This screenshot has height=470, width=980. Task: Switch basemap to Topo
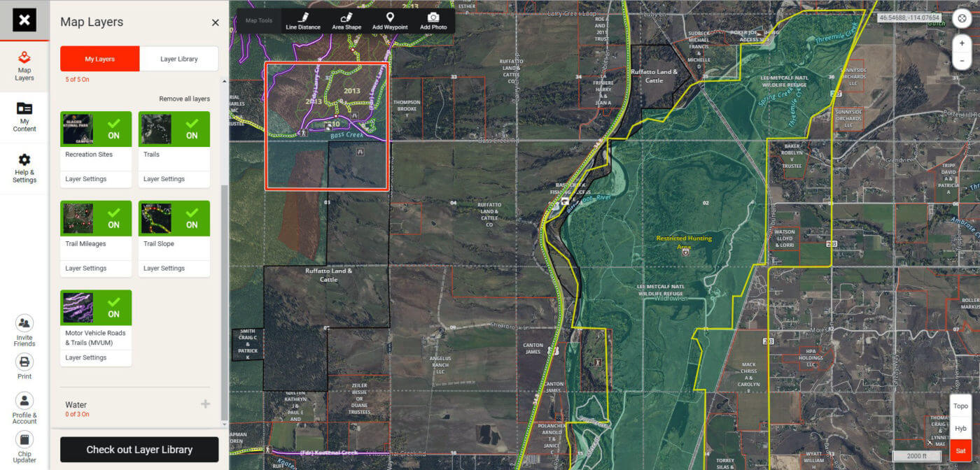click(x=960, y=406)
